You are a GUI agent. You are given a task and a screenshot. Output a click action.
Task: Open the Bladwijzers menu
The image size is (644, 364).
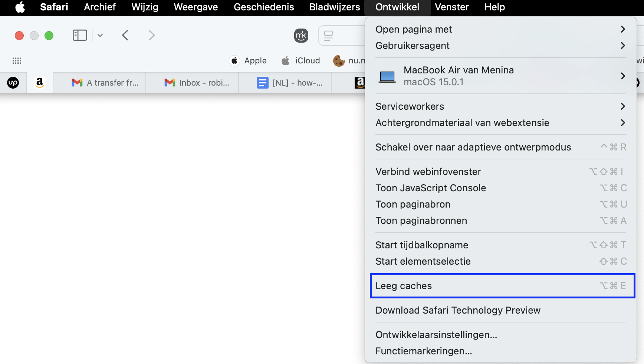334,7
